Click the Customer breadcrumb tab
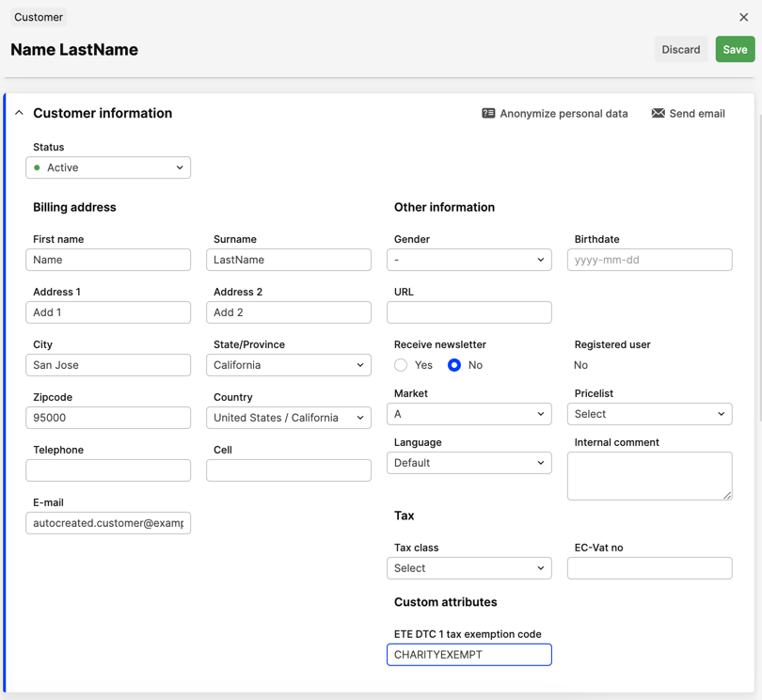 pyautogui.click(x=38, y=16)
